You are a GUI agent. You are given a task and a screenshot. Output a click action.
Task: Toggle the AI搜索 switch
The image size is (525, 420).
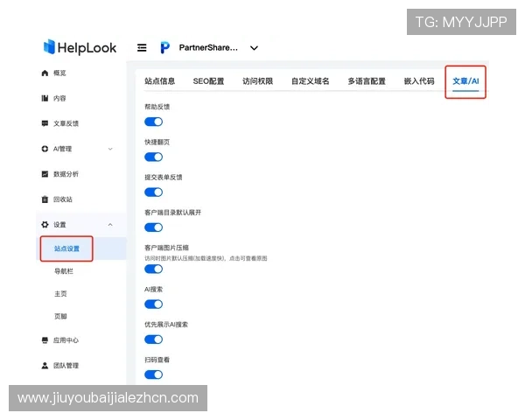click(x=154, y=304)
